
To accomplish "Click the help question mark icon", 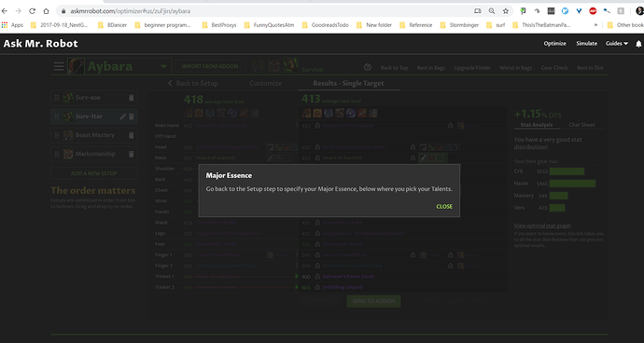I will click(x=368, y=67).
